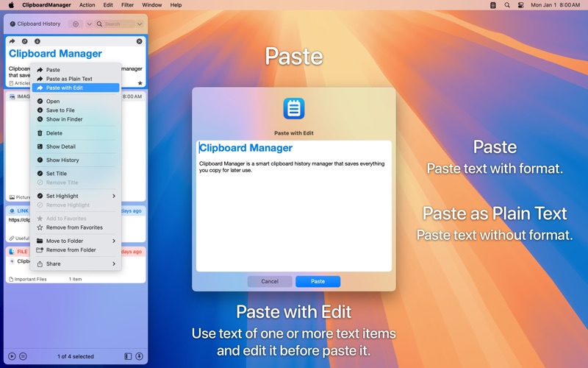
Task: Click the '1 of 4 selected' status text
Action: pos(76,356)
